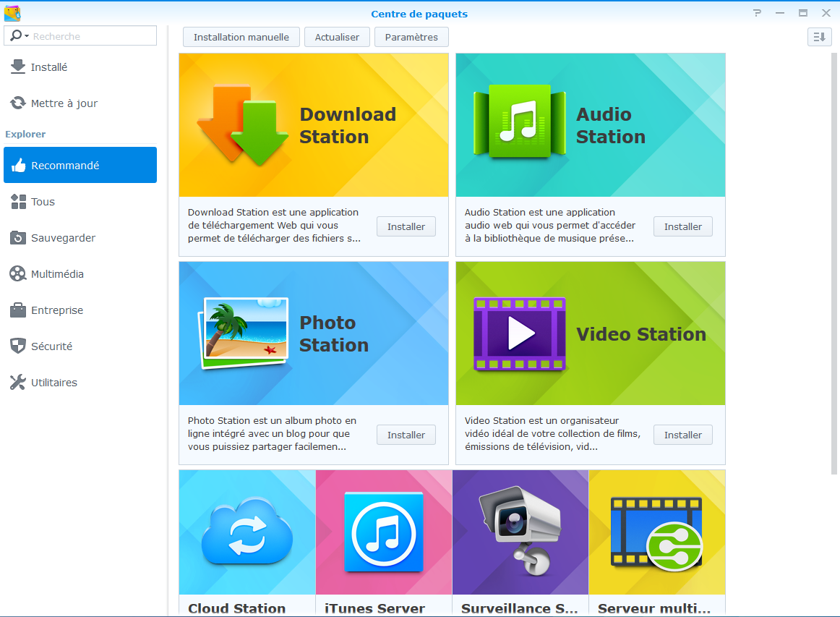Open the Mettre à jour section
This screenshot has width=840, height=617.
coord(64,103)
